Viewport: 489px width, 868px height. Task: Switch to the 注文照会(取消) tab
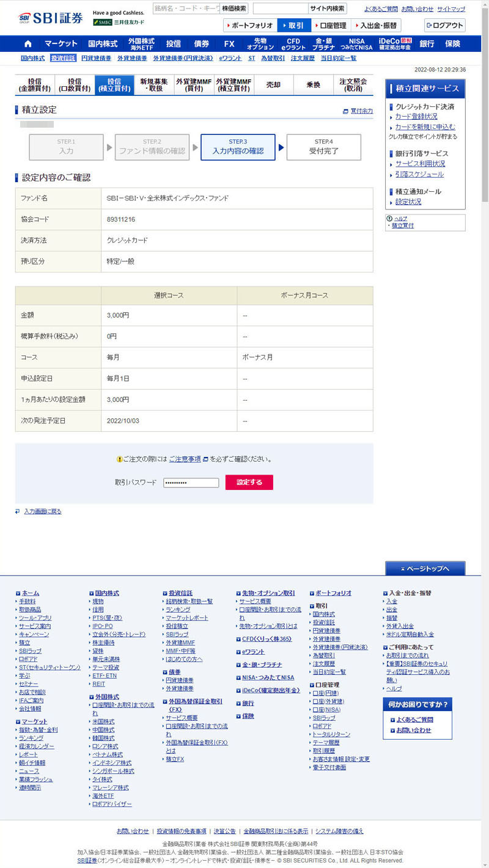[353, 85]
